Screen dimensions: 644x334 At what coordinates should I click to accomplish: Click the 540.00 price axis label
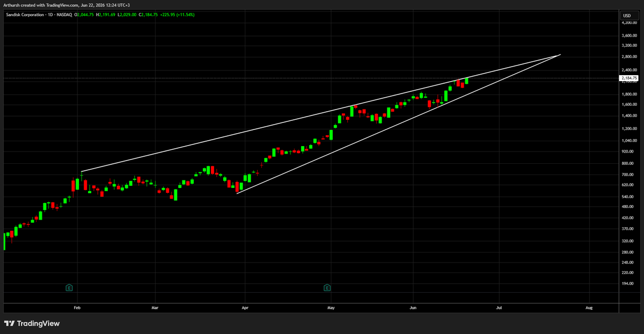pos(628,197)
